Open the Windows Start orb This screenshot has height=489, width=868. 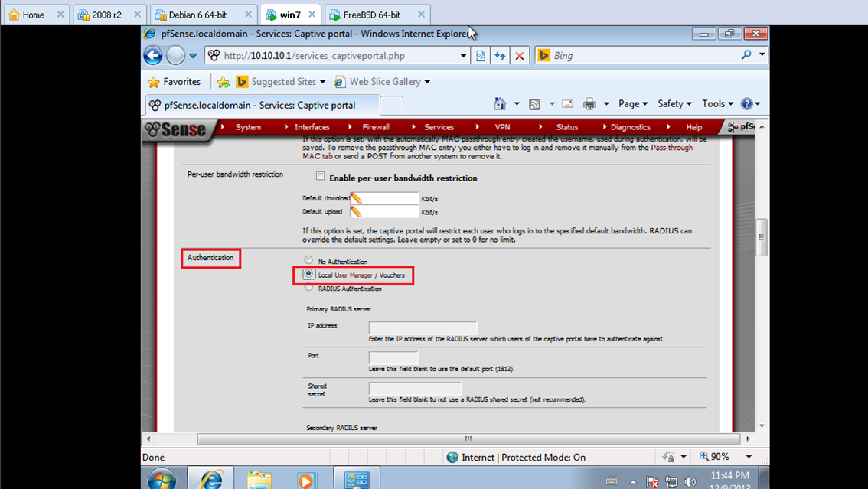point(162,479)
